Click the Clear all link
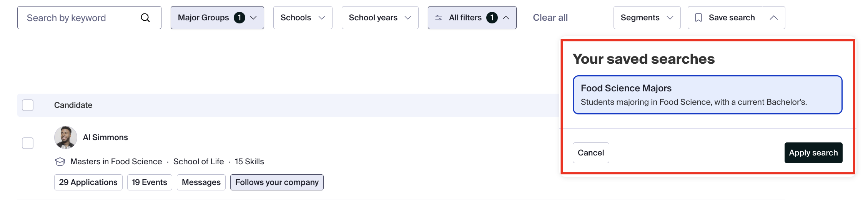This screenshot has height=205, width=868. (550, 18)
